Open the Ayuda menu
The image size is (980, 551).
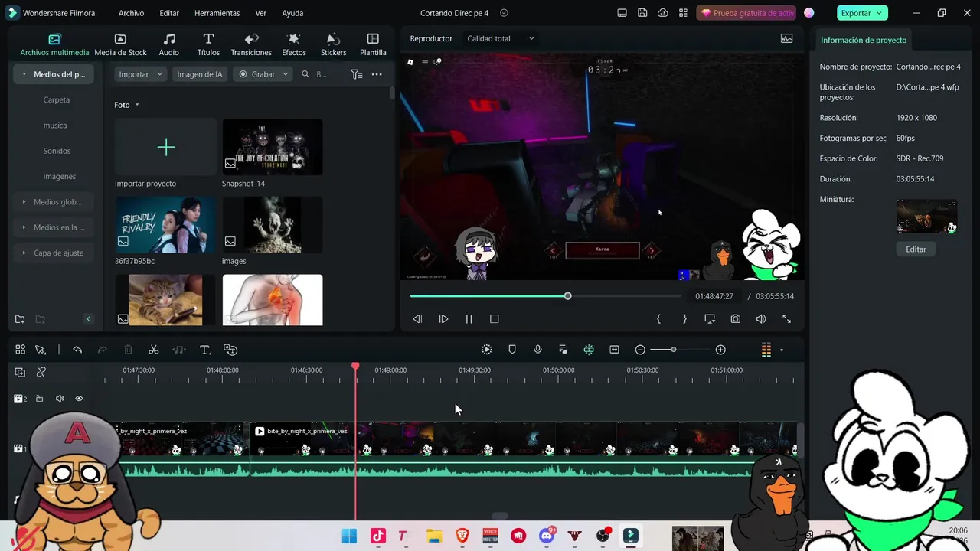pyautogui.click(x=292, y=13)
